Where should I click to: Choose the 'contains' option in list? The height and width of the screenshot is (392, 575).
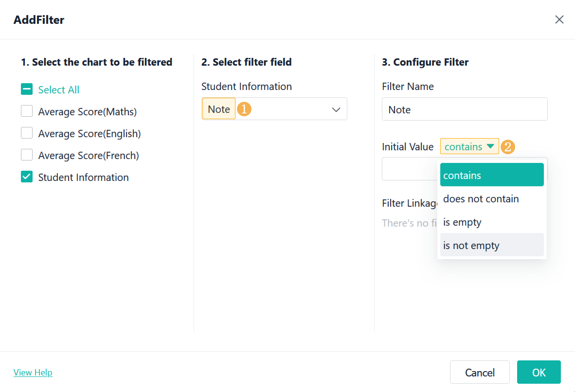pyautogui.click(x=492, y=175)
